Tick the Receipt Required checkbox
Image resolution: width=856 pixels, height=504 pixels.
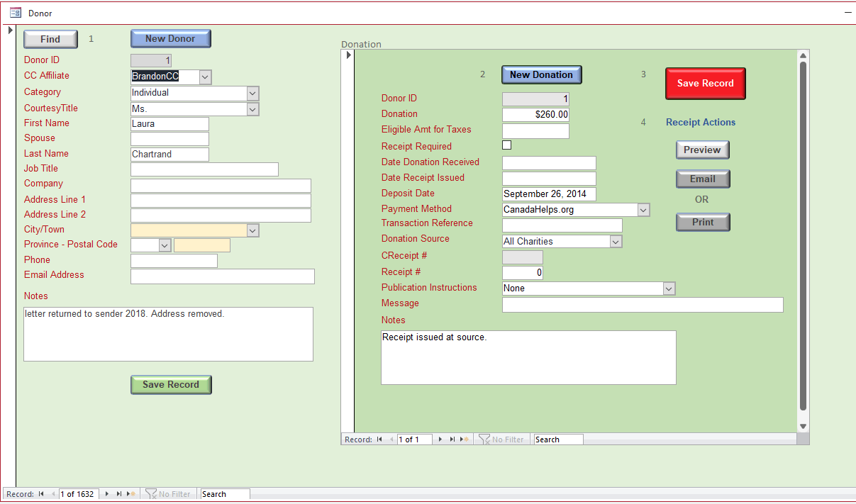point(506,145)
